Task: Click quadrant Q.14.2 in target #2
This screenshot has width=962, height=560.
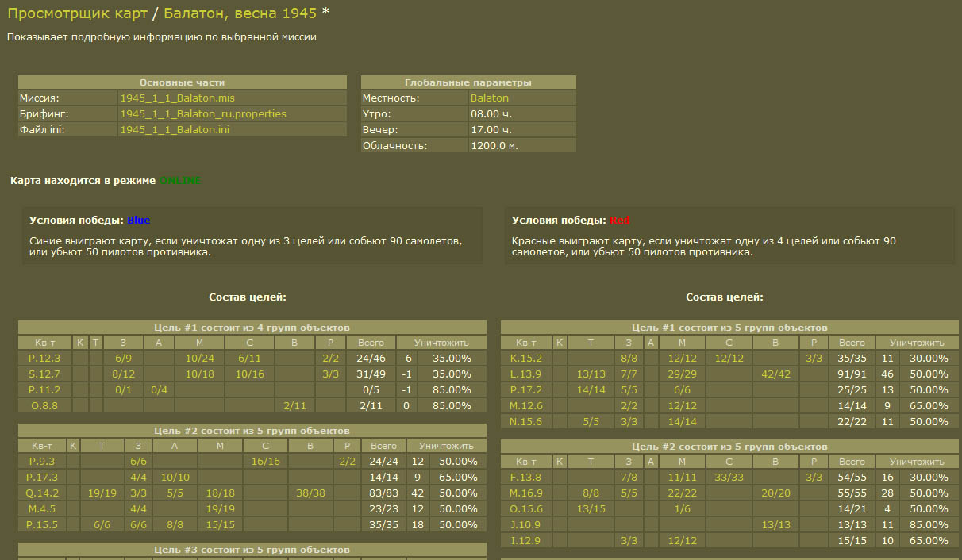Action: 42,493
